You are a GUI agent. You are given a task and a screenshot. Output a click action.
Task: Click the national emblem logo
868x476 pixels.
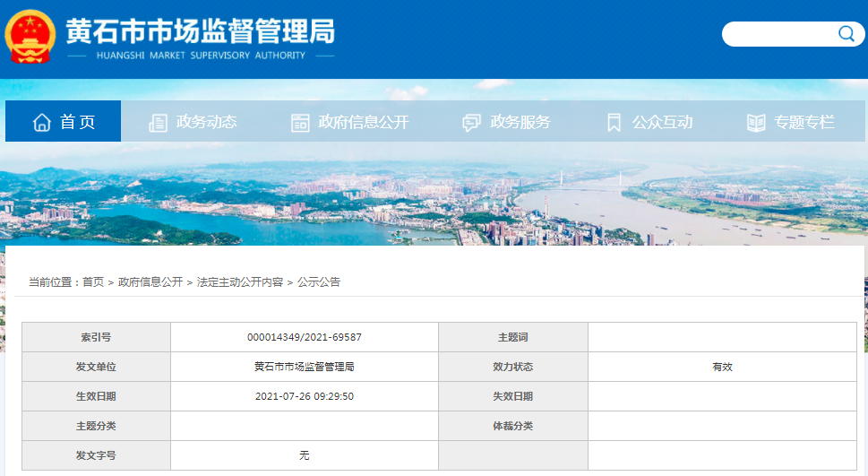[30, 37]
